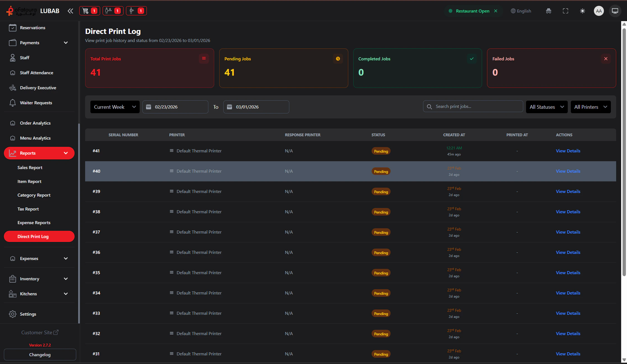
Task: Expand the Inventory sidebar section
Action: pyautogui.click(x=39, y=279)
